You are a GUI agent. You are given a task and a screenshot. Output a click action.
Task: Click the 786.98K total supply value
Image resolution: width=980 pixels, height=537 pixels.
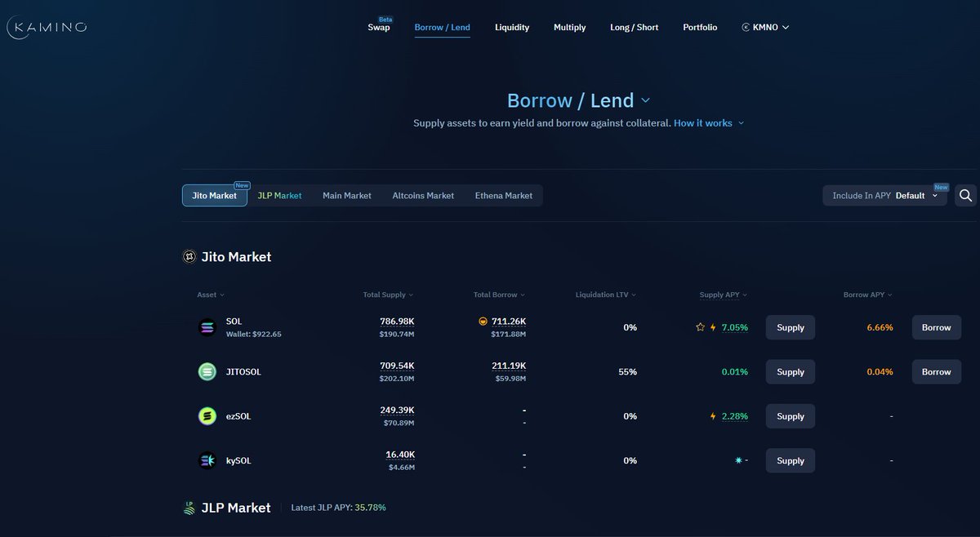tap(397, 322)
